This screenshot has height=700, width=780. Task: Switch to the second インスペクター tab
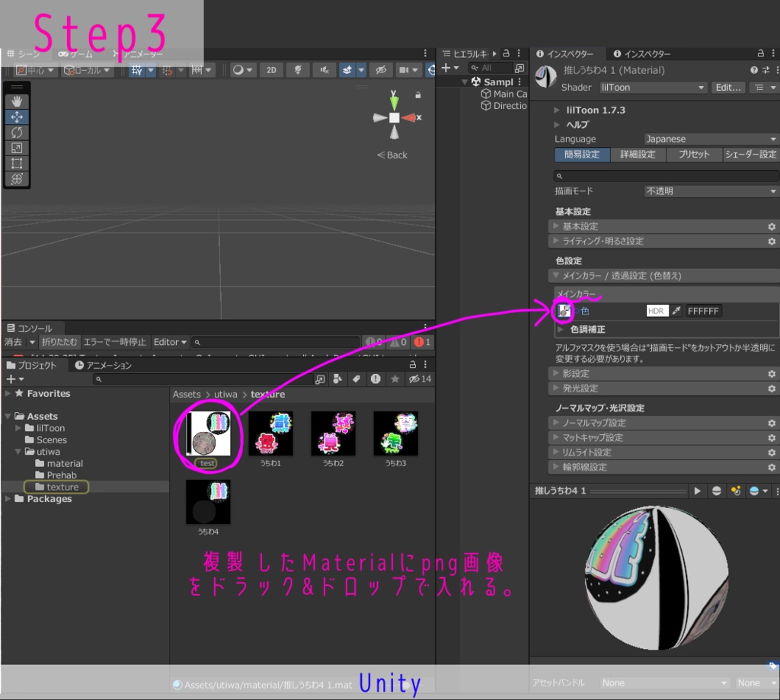641,54
